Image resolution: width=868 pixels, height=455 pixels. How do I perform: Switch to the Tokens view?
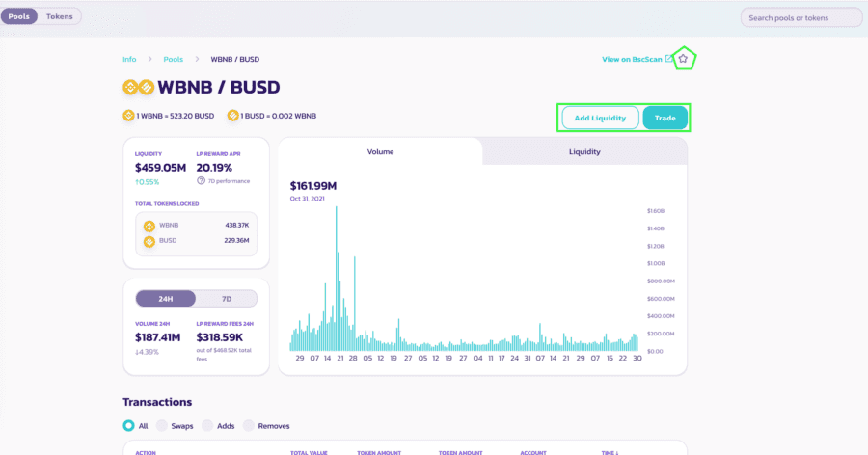pos(59,16)
